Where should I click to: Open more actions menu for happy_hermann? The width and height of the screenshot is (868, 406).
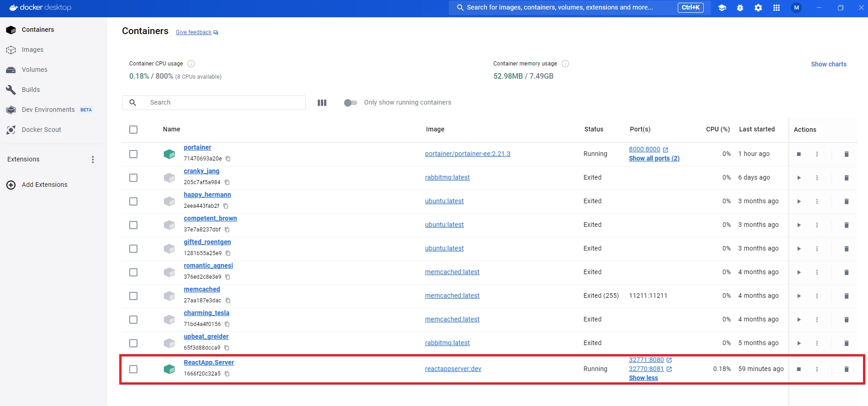pyautogui.click(x=817, y=201)
